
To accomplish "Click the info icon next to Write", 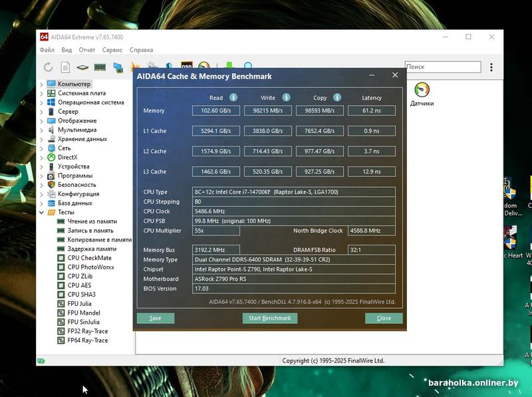I will click(286, 97).
